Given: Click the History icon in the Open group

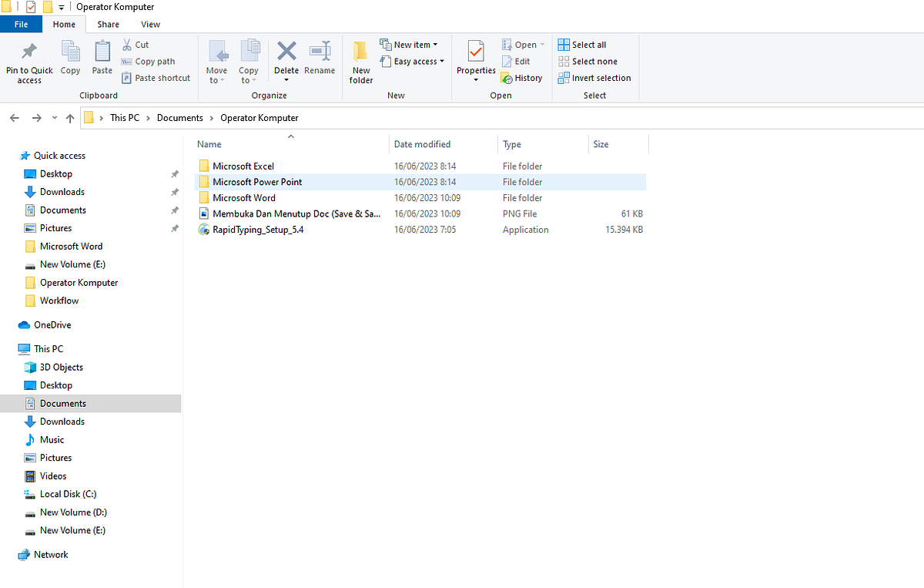Looking at the screenshot, I should (x=522, y=77).
